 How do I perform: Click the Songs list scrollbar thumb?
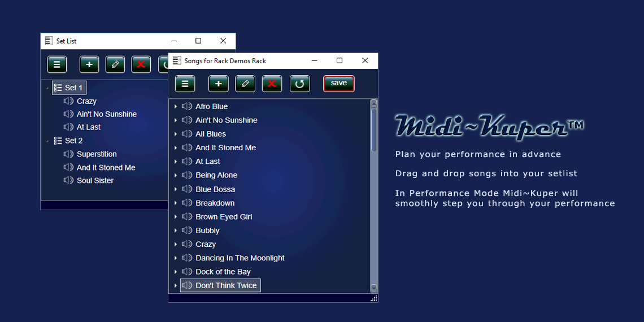click(x=374, y=129)
